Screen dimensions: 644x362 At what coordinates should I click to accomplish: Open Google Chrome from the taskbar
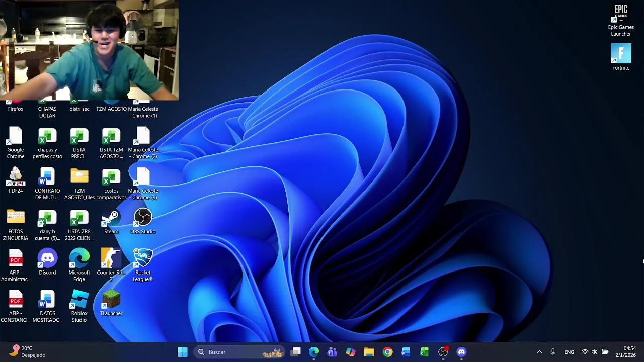(x=387, y=352)
